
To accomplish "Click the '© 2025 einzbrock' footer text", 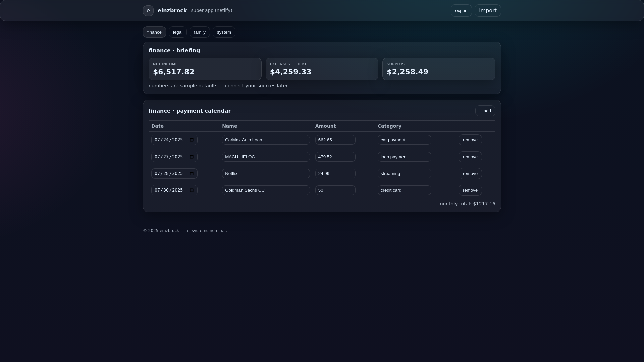I will (185, 231).
